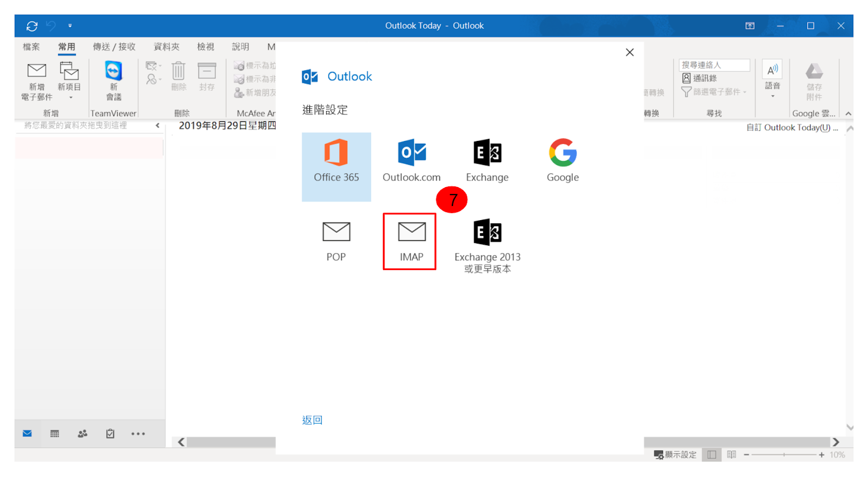The height and width of the screenshot is (488, 868).
Task: Open the 檔案 menu tab
Action: click(x=31, y=47)
